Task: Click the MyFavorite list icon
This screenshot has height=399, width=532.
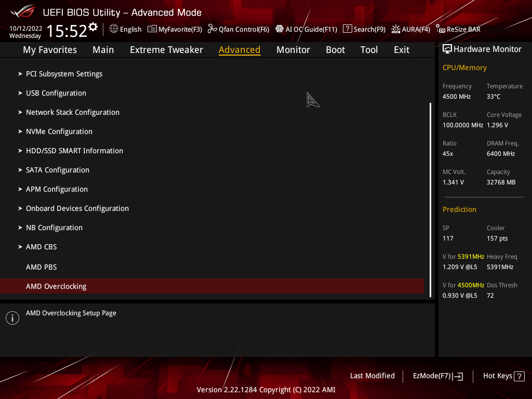Action: point(152,29)
